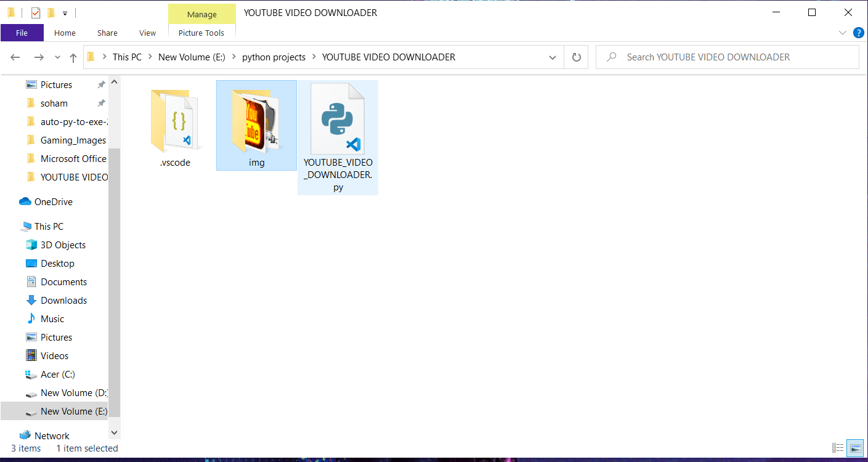Open the soham folder in sidebar
The height and width of the screenshot is (462, 868).
coord(54,103)
